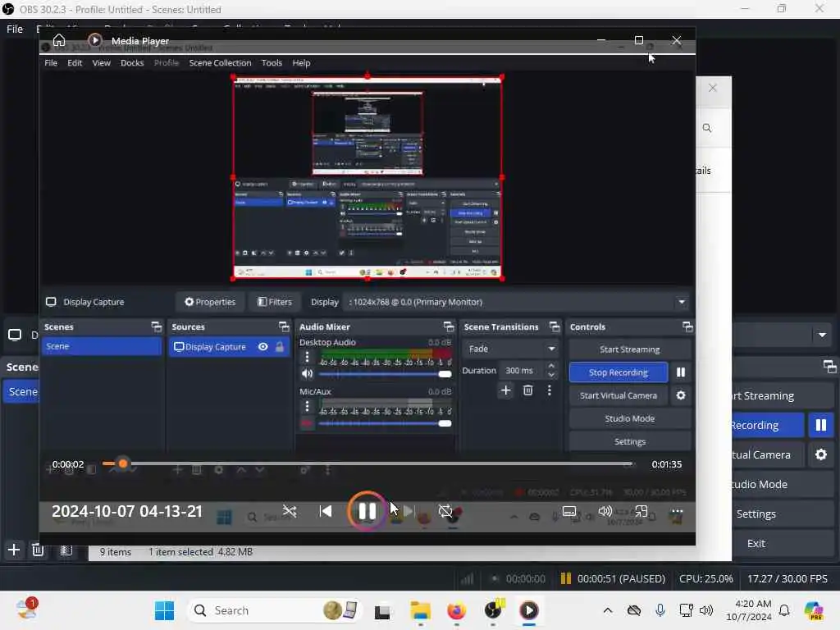The height and width of the screenshot is (630, 840).
Task: Click the Media Player home icon
Action: 59,41
